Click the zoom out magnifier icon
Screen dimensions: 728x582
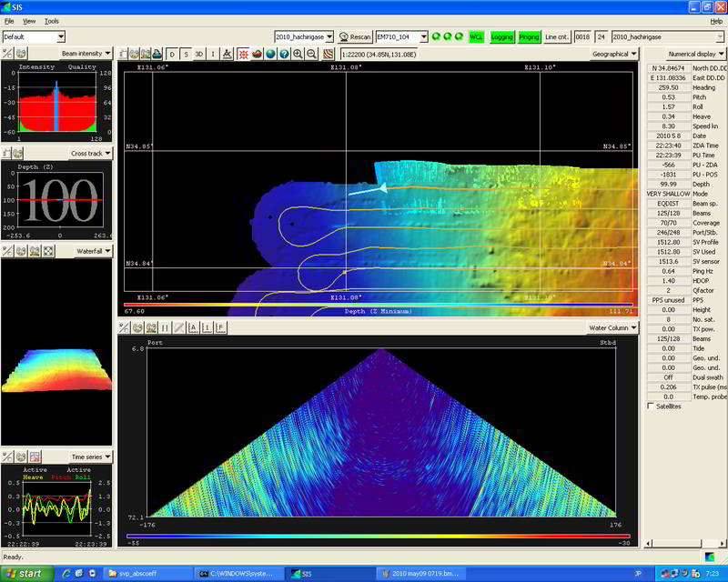[312, 55]
